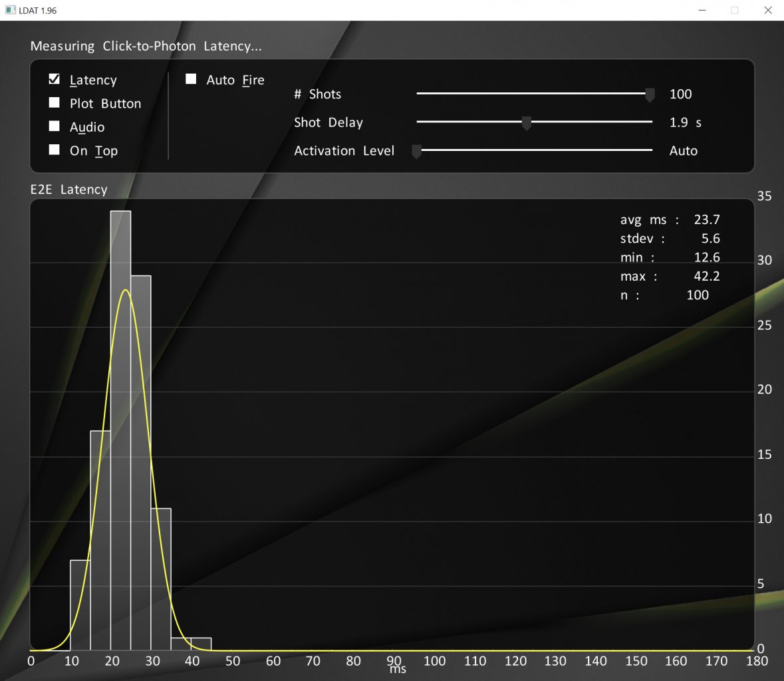Click the x-axis 'ms' unit label
The height and width of the screenshot is (681, 784).
398,670
